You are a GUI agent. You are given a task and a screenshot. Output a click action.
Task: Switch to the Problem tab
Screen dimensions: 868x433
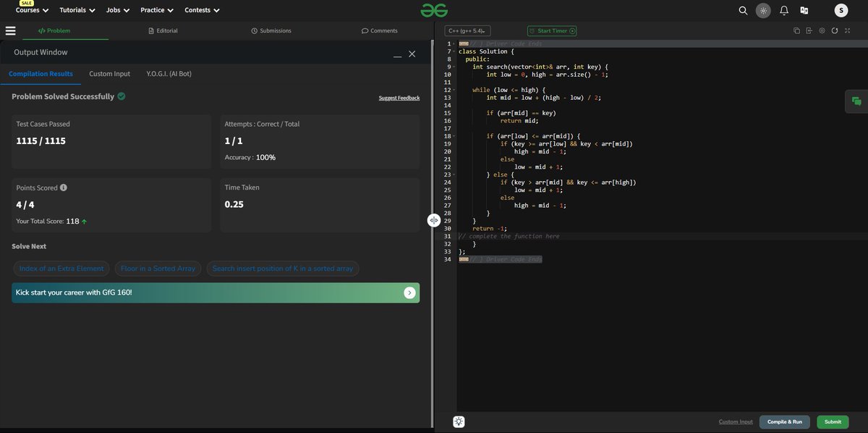pos(54,30)
